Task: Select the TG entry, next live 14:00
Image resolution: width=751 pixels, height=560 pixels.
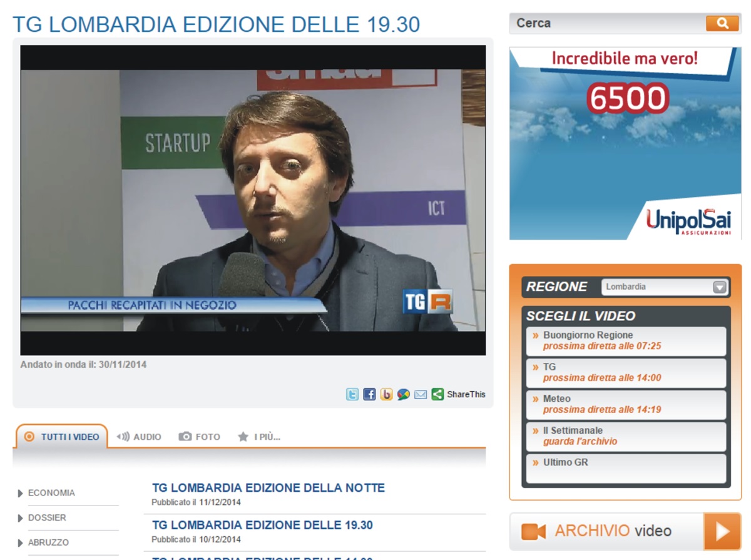Action: click(x=626, y=373)
